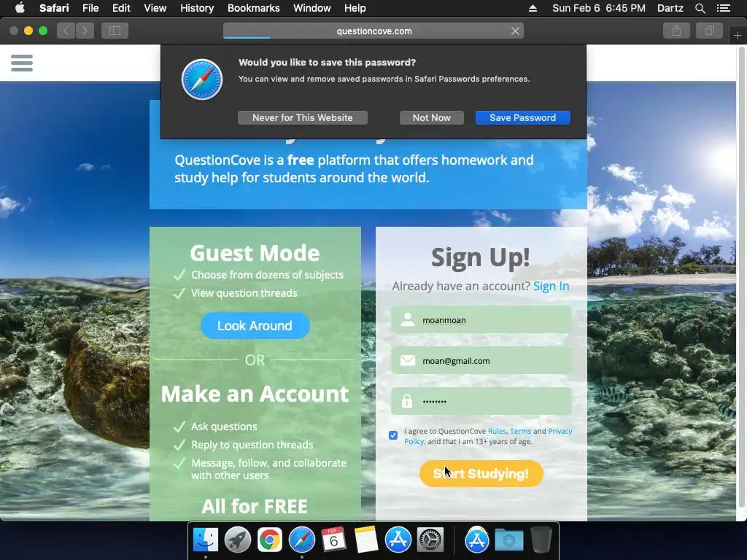The width and height of the screenshot is (747, 560).
Task: Show the tab overview button
Action: (709, 31)
